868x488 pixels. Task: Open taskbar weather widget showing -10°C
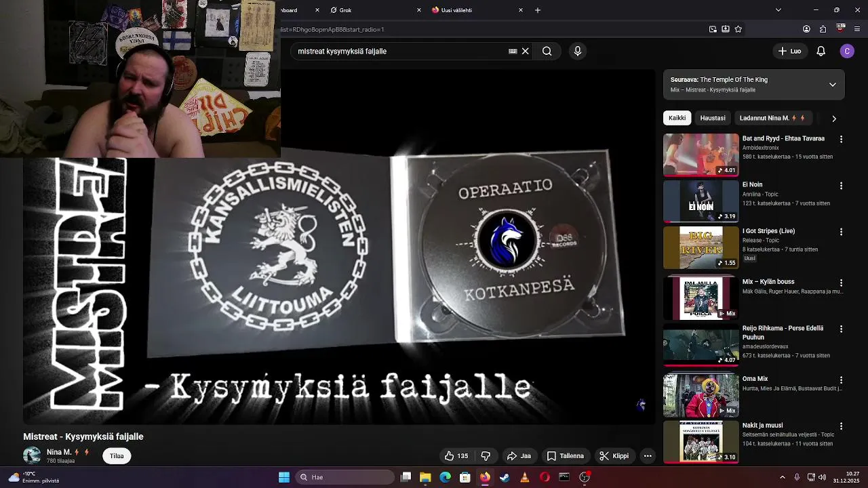(33, 477)
